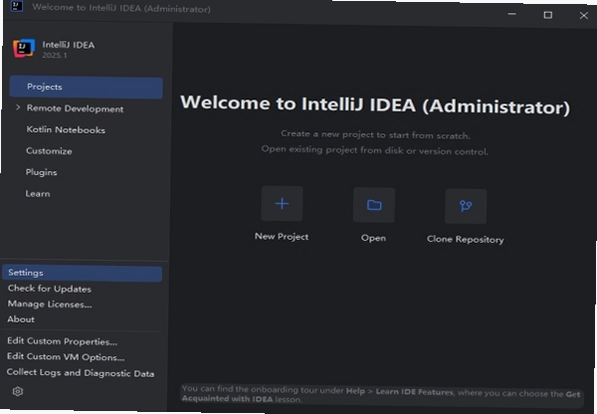Viewport: 597px width, 414px height.
Task: Open the Learn section
Action: [x=38, y=193]
